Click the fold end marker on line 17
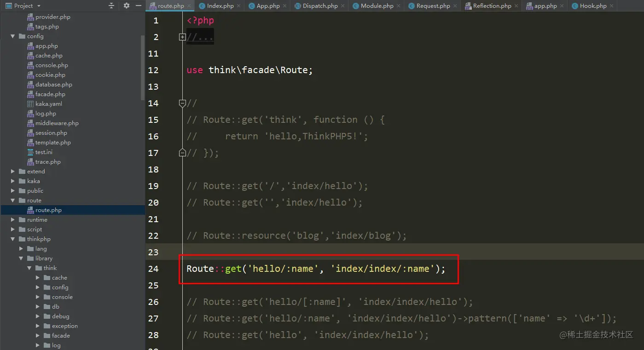Screen dimensions: 644x350 (x=182, y=153)
